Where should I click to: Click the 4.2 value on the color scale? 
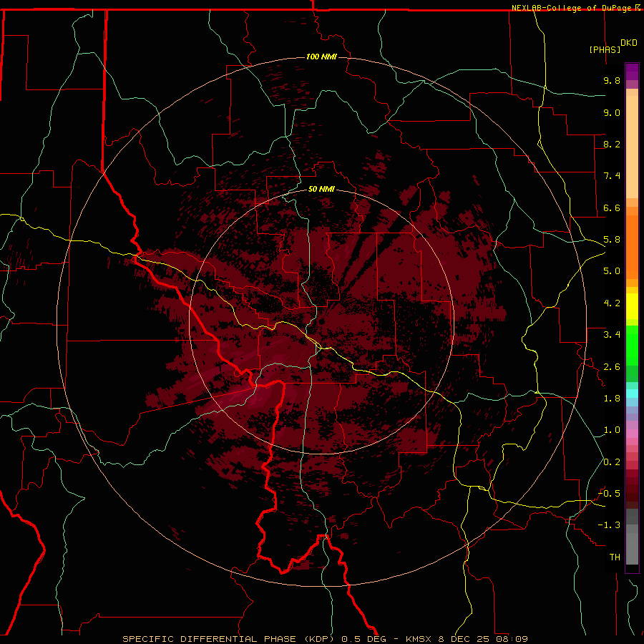tap(612, 303)
